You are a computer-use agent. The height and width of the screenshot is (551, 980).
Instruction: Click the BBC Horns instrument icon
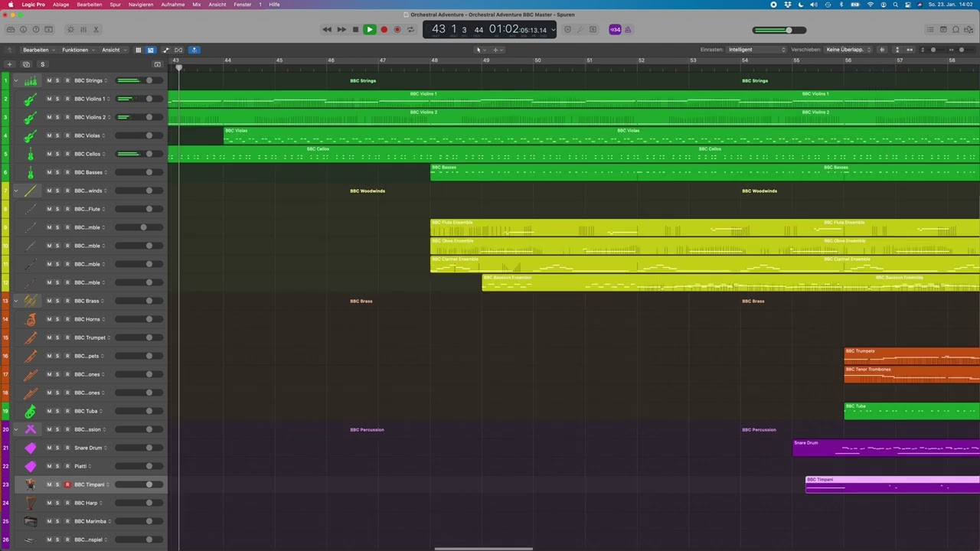click(x=31, y=319)
